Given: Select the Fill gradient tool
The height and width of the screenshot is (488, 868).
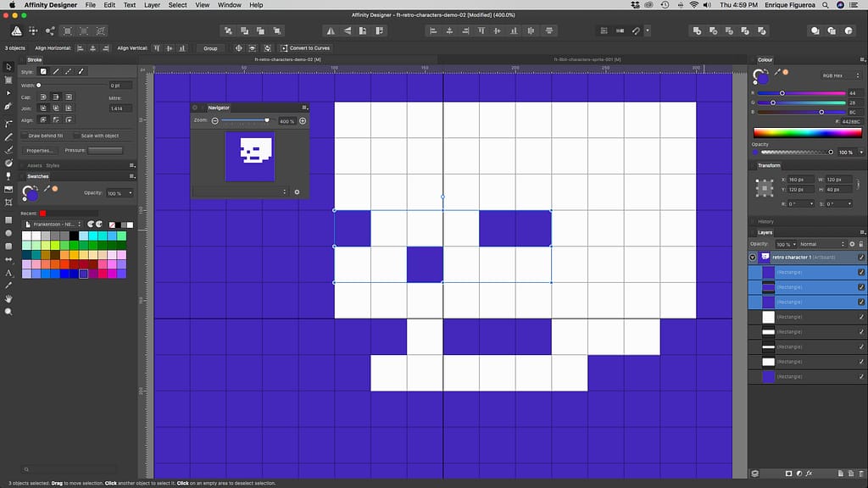Looking at the screenshot, I should (8, 163).
